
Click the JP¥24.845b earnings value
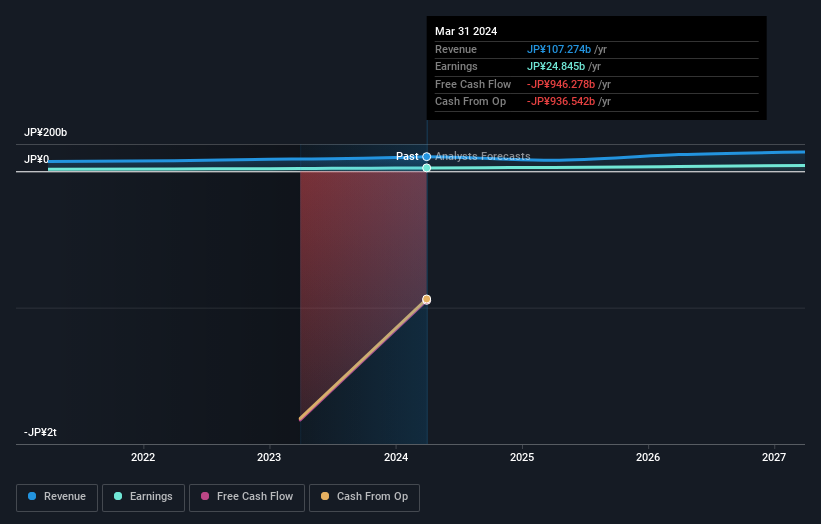(556, 66)
